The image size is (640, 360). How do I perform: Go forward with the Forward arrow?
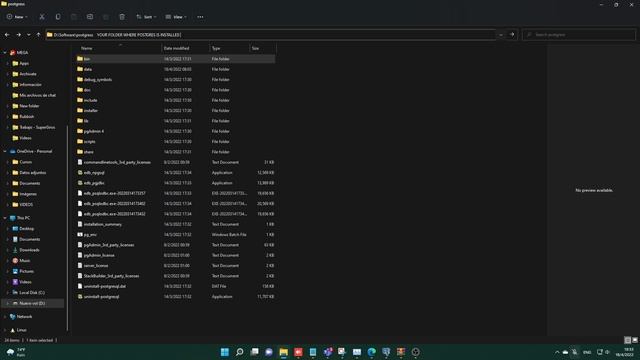point(18,35)
